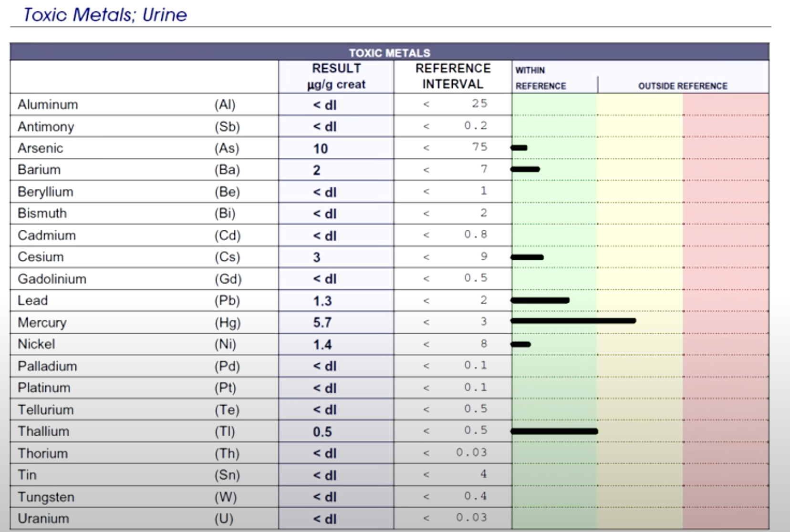Viewport: 790px width, 532px height.
Task: Select the Nickel result value 1.4
Action: pyautogui.click(x=322, y=345)
